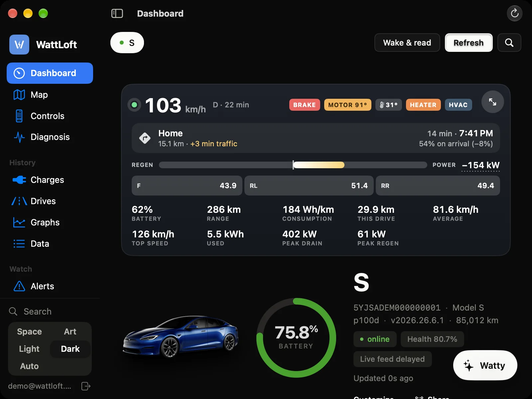The height and width of the screenshot is (399, 532).
Task: Open the Alerts page
Action: [50, 286]
